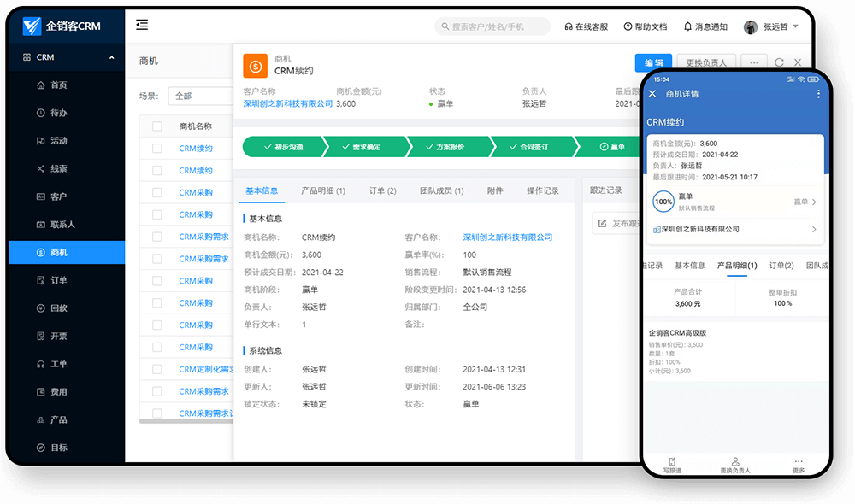Click the 合同签订 stage step
855x504 pixels.
(533, 147)
